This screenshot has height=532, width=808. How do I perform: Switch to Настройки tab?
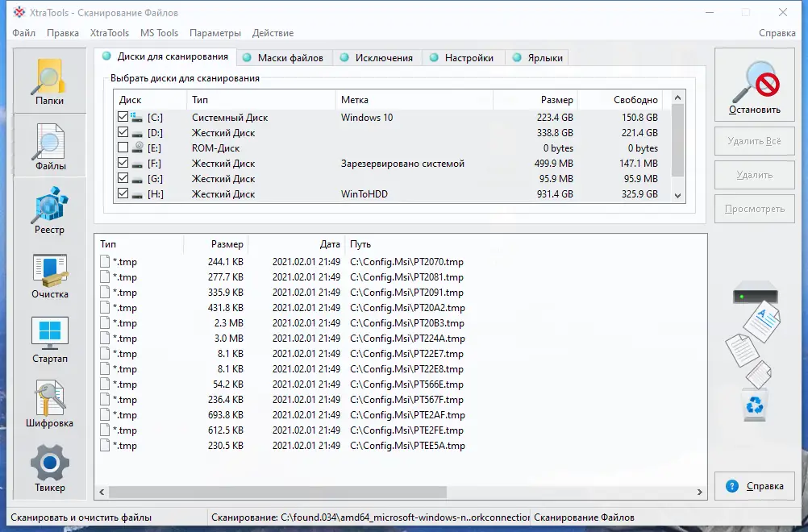click(463, 58)
